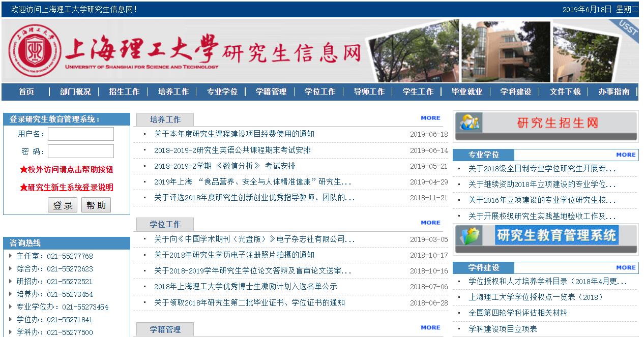
Task: Open 关于评选2018年度研究生创新创业优秀指导教师 item
Action: (254, 198)
